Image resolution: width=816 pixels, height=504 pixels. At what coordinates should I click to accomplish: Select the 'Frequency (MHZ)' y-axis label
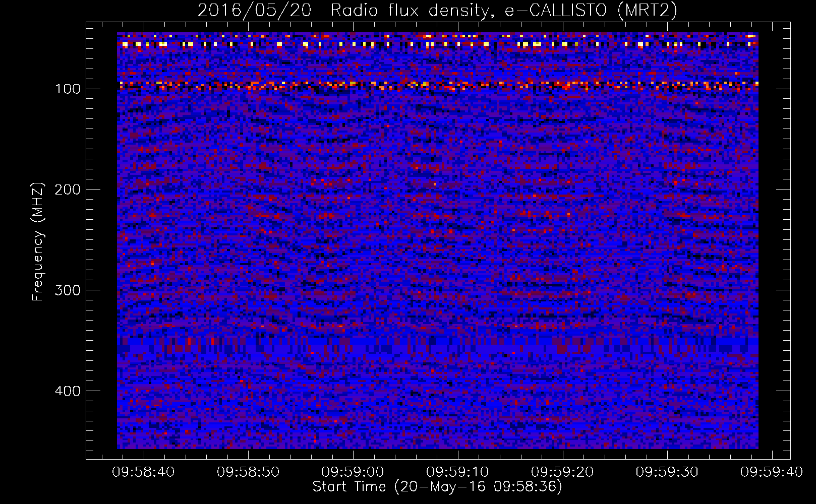tap(38, 241)
